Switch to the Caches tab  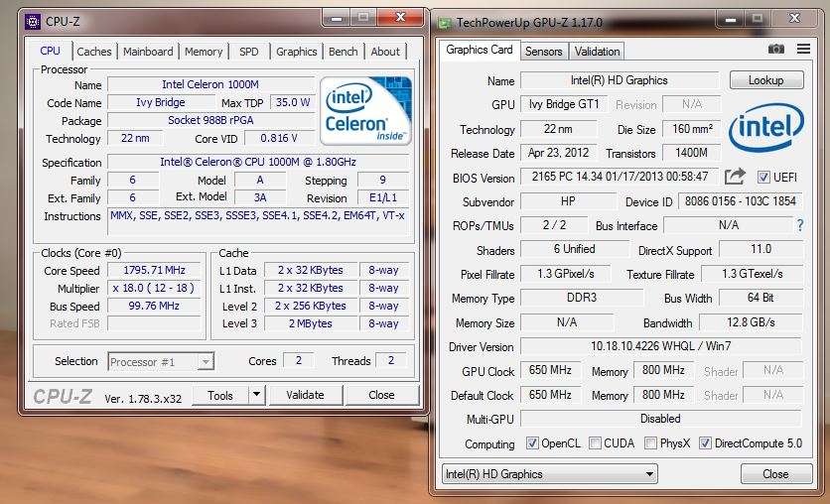93,52
